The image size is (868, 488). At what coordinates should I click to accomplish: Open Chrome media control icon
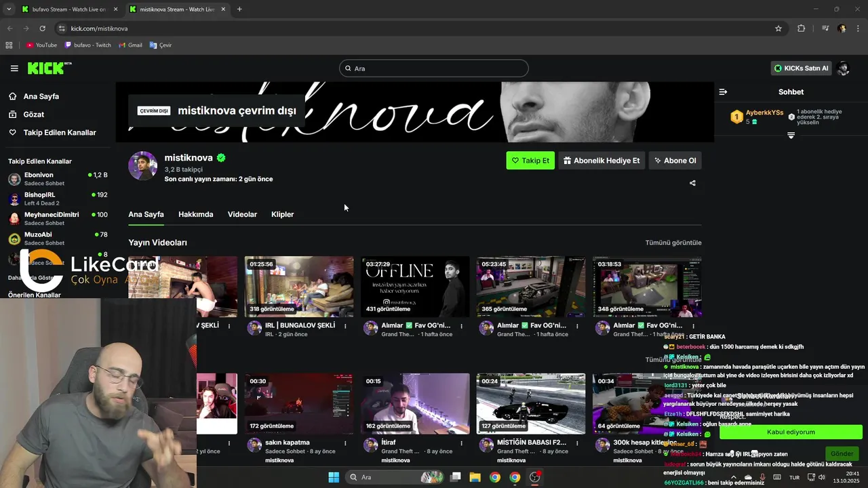click(x=825, y=28)
